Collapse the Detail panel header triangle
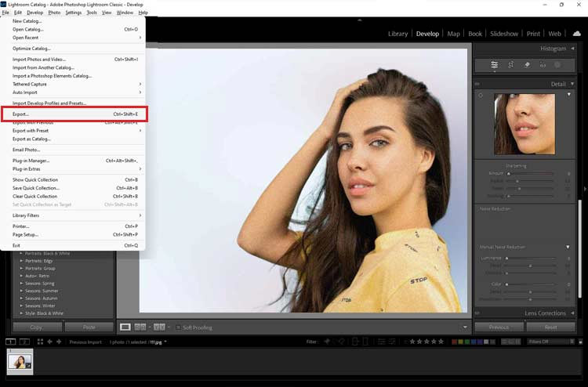 (x=572, y=84)
